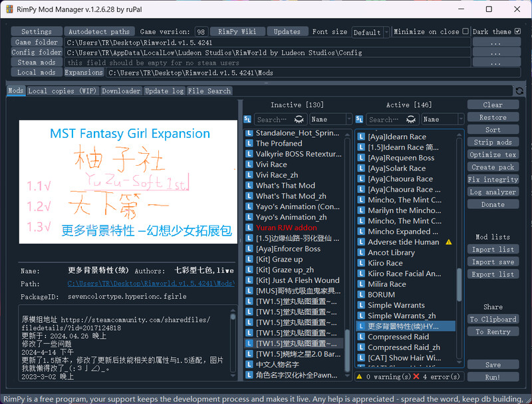Enable the Minimize on close checkbox
Screen dimensions: 532x404
click(x=465, y=31)
